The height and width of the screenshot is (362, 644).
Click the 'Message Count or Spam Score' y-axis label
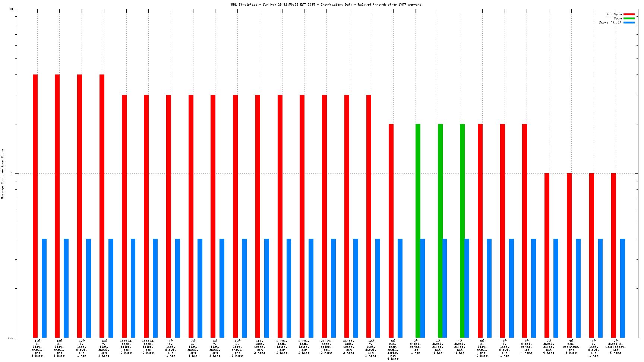pos(3,174)
